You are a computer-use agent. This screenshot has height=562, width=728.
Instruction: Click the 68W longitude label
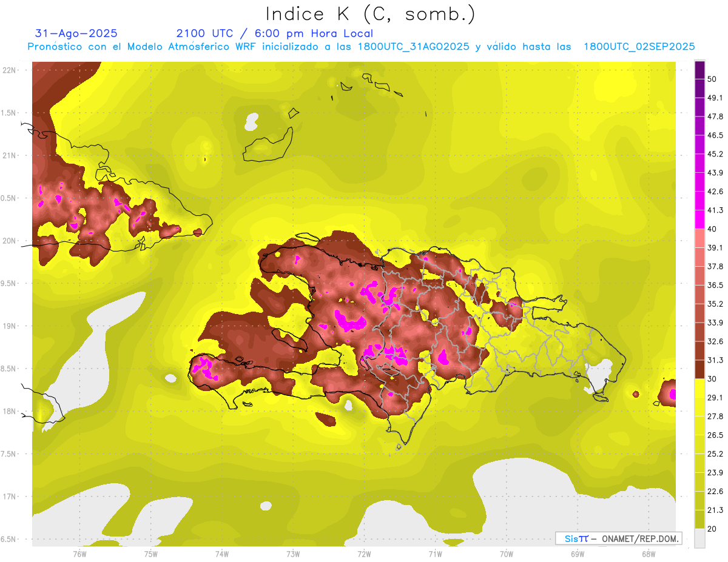click(648, 554)
